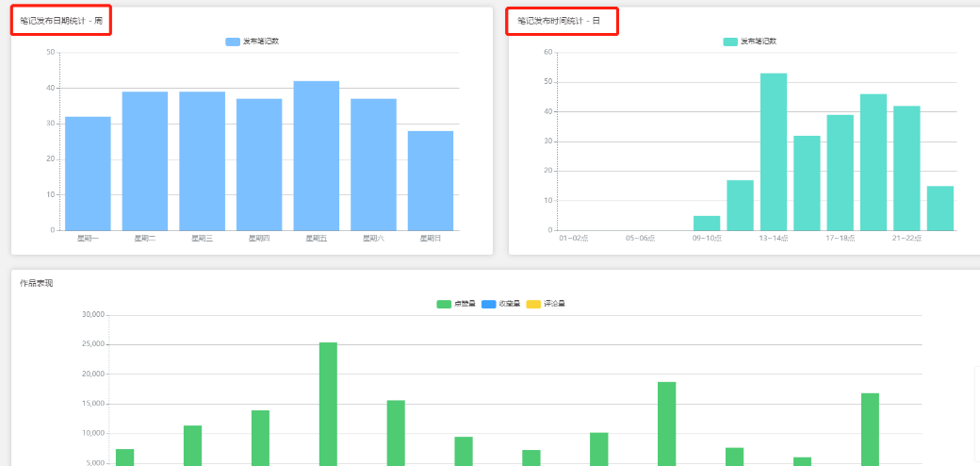Screen dimensions: 980x466
Task: Click the 09~10点 bar in the daily chart
Action: [707, 224]
